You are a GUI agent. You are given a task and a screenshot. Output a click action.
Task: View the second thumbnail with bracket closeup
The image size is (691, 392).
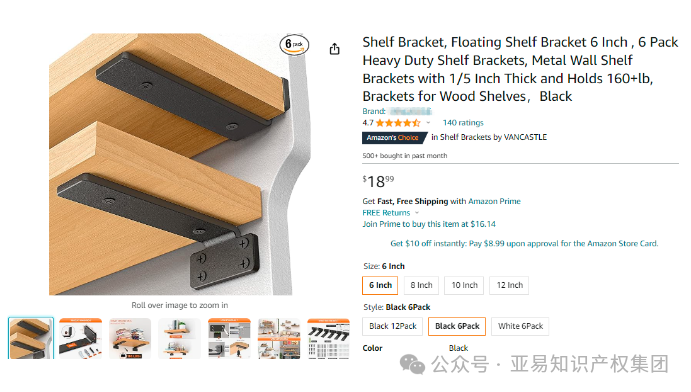(x=80, y=338)
